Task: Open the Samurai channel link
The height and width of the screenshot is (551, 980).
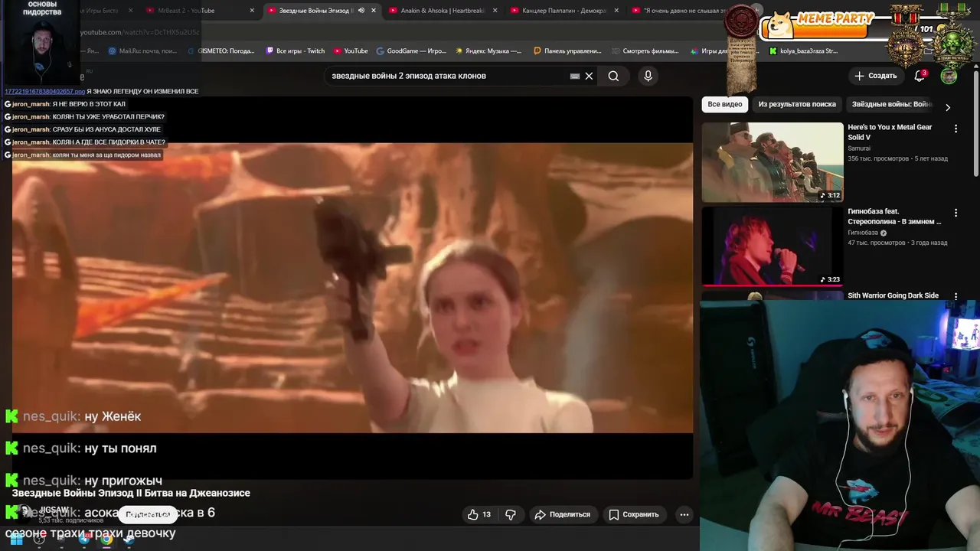Action: 859,148
